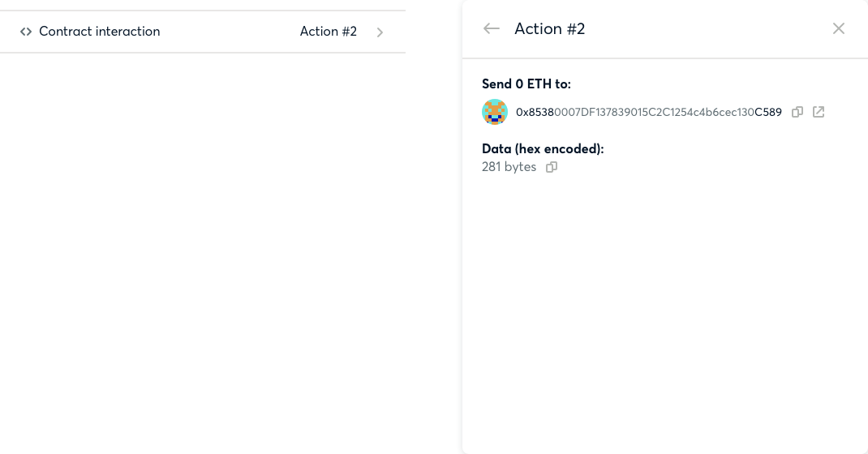Close the Action #2 details panel
868x454 pixels.
click(839, 28)
